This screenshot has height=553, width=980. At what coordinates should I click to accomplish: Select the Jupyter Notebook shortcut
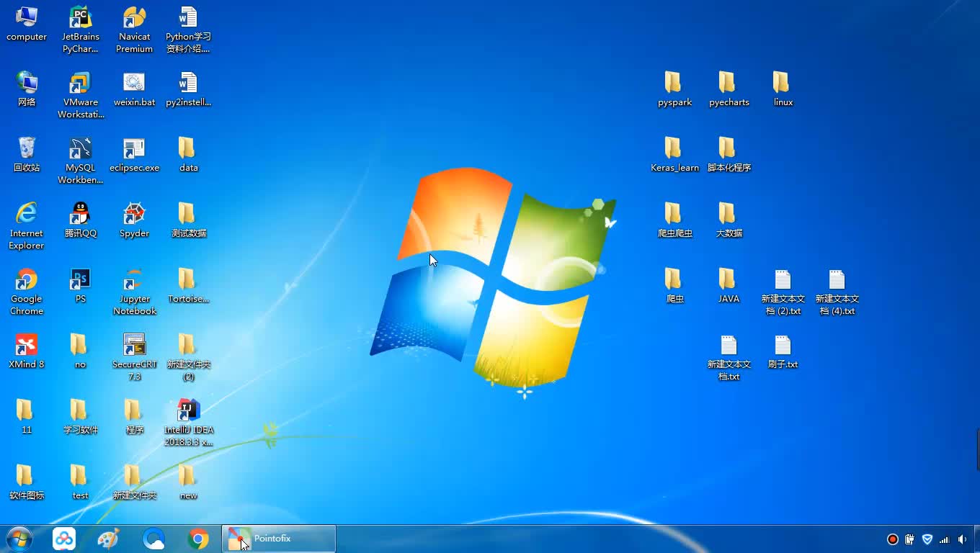click(134, 280)
